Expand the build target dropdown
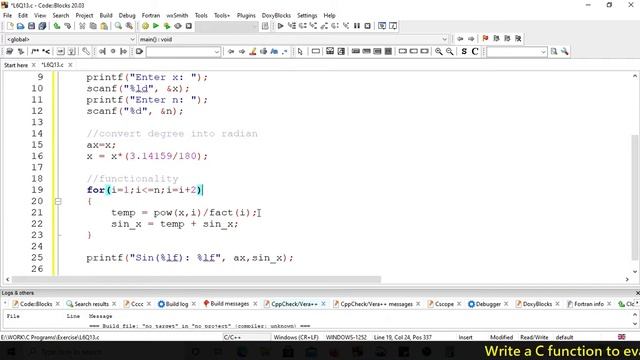The image size is (640, 360). [x=227, y=27]
